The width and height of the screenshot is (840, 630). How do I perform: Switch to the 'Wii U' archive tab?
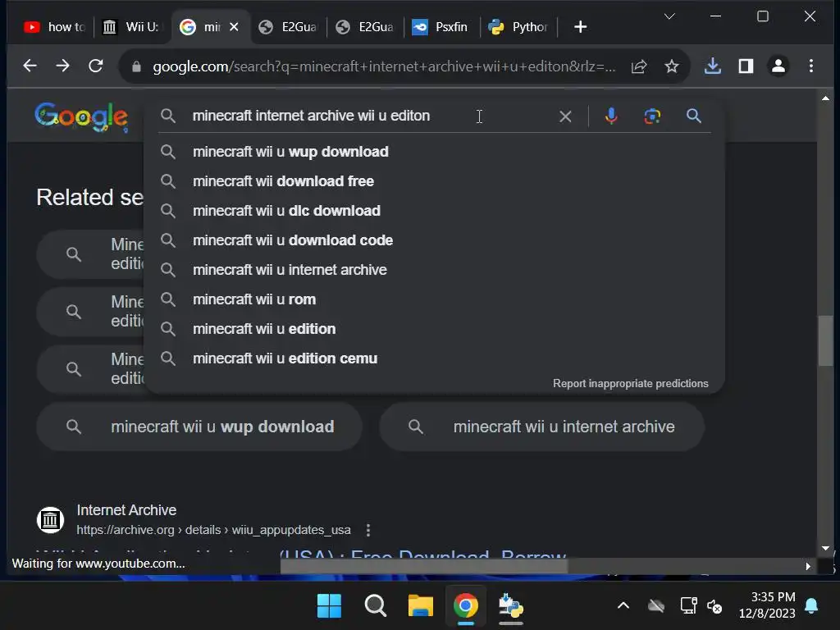click(x=132, y=27)
